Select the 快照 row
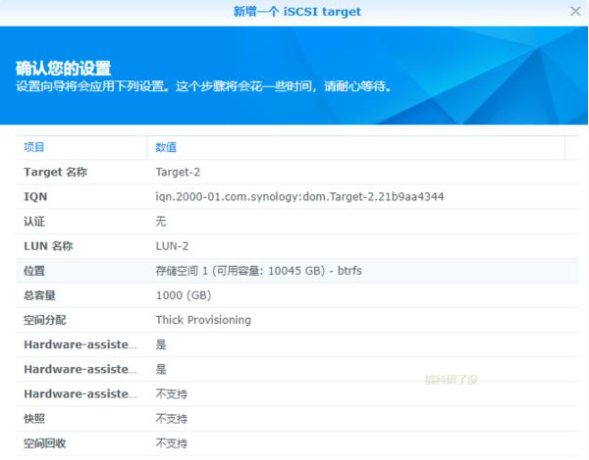The image size is (589, 460). click(x=297, y=419)
